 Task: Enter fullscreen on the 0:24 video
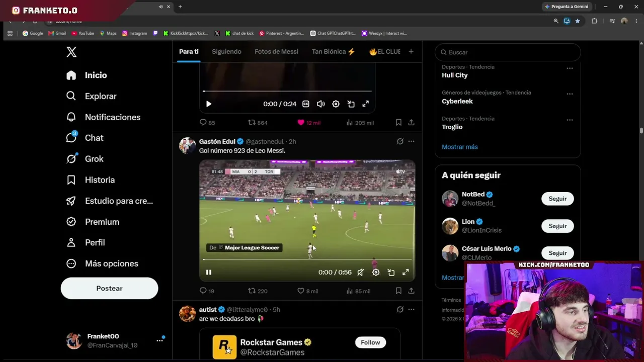click(x=366, y=104)
